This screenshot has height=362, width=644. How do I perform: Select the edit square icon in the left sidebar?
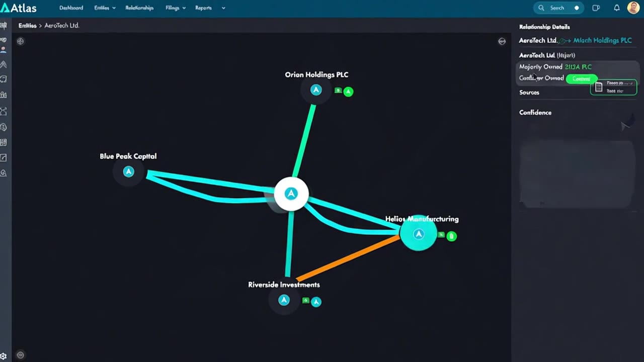click(x=3, y=158)
